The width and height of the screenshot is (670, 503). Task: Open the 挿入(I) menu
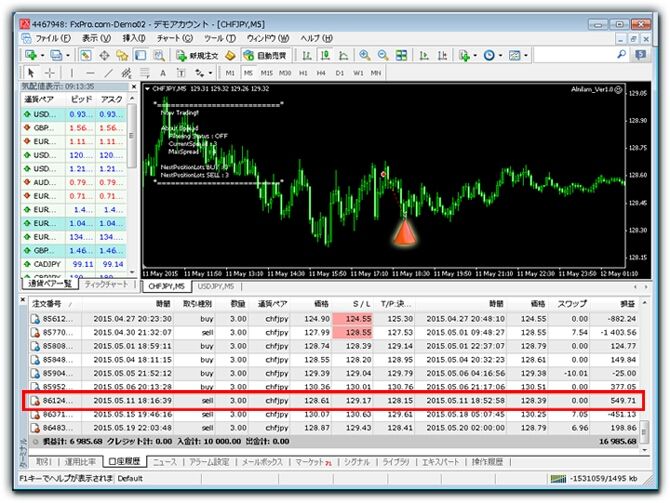tap(134, 38)
